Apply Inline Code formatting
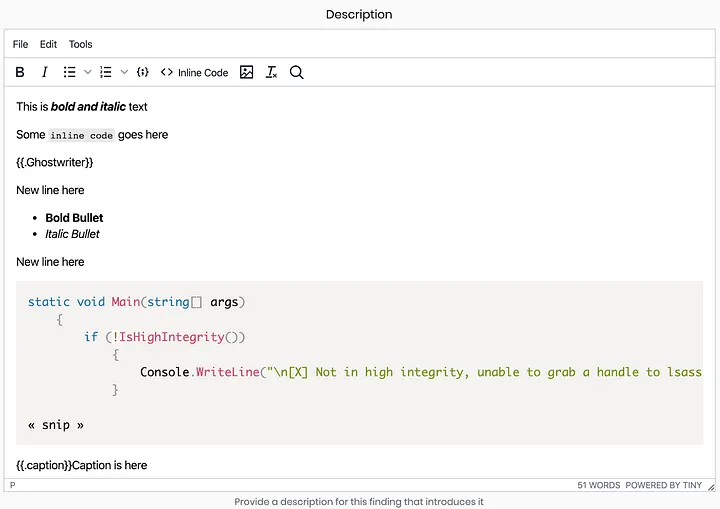Screen dimensions: 720x509 coord(195,72)
